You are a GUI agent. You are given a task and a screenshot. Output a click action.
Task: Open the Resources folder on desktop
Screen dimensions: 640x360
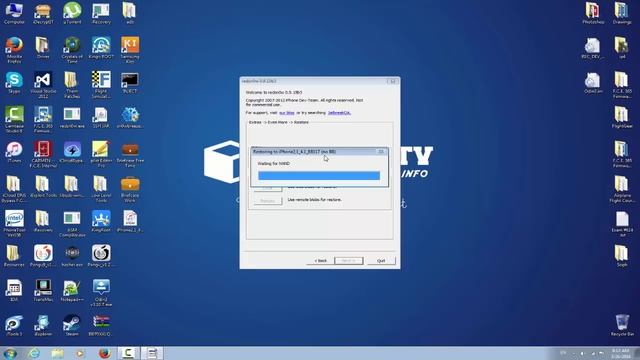[x=14, y=256]
